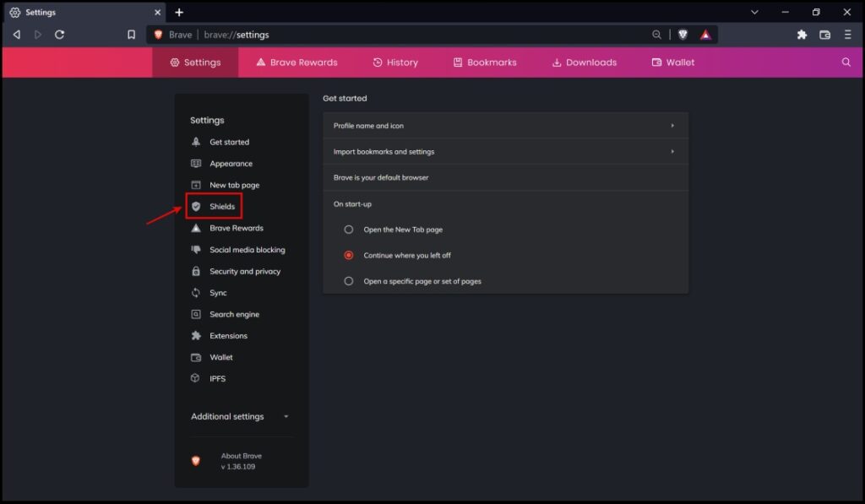Click the Search engine icon in sidebar
865x504 pixels.
pyautogui.click(x=196, y=314)
